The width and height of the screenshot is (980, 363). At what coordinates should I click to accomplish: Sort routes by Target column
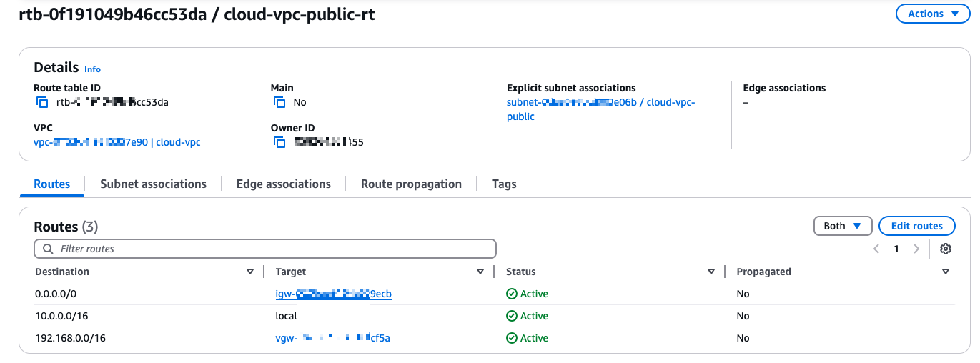(480, 272)
